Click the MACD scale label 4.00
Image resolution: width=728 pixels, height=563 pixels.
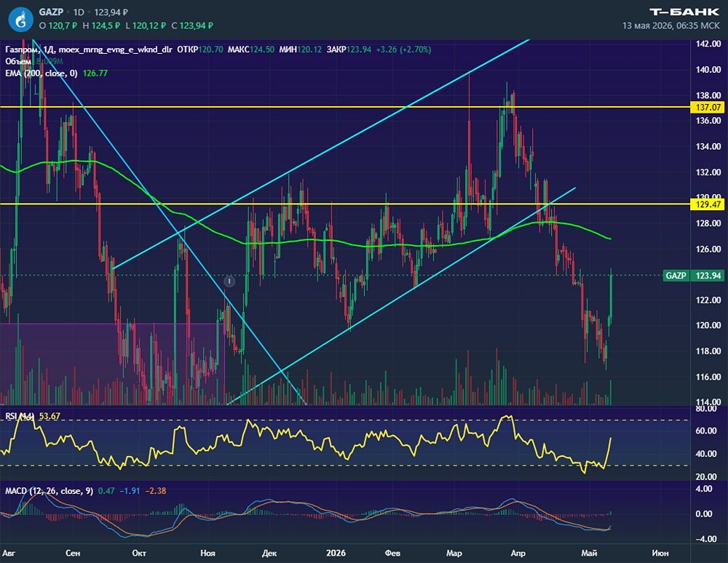click(704, 489)
